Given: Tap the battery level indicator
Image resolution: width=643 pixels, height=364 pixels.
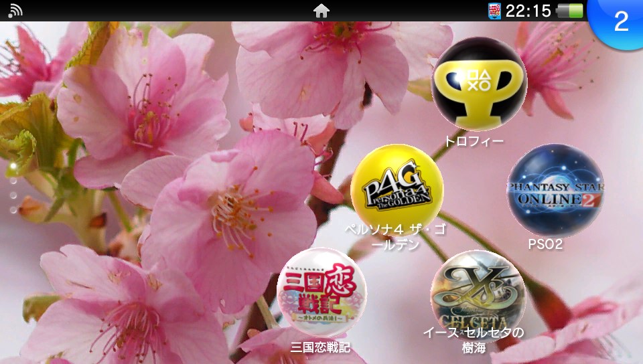Looking at the screenshot, I should point(569,11).
